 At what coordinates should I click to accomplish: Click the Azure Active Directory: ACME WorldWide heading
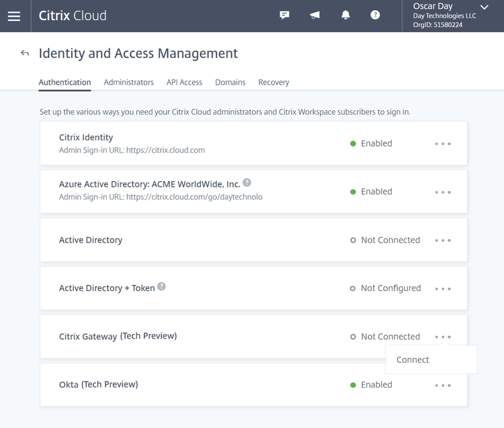point(149,184)
